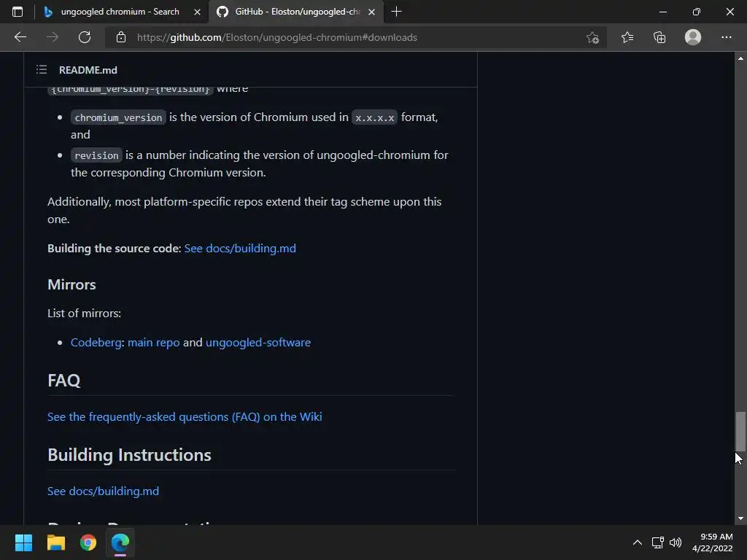The image size is (747, 560).
Task: Click the Microsoft Edge taskbar icon
Action: pos(120,542)
